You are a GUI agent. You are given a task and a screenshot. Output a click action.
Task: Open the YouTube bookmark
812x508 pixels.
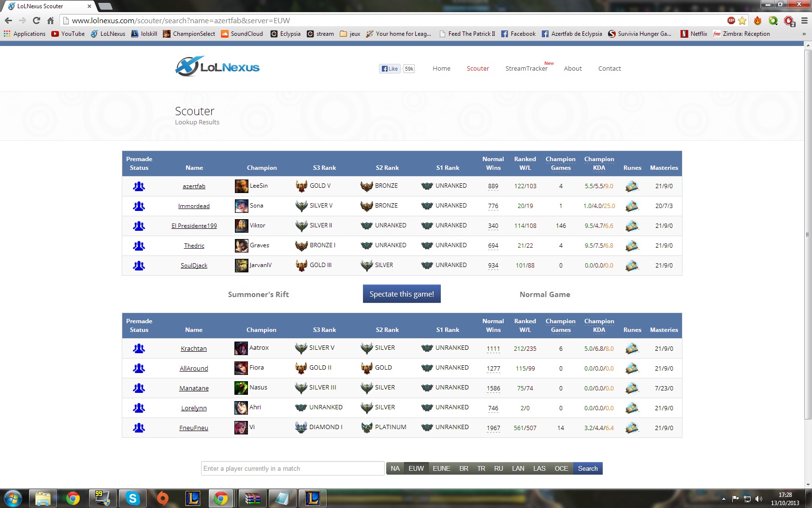(68, 34)
